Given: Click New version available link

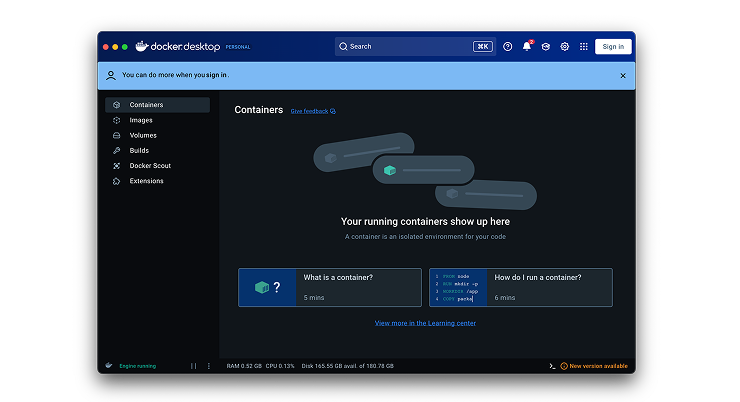Looking at the screenshot, I should [x=598, y=366].
